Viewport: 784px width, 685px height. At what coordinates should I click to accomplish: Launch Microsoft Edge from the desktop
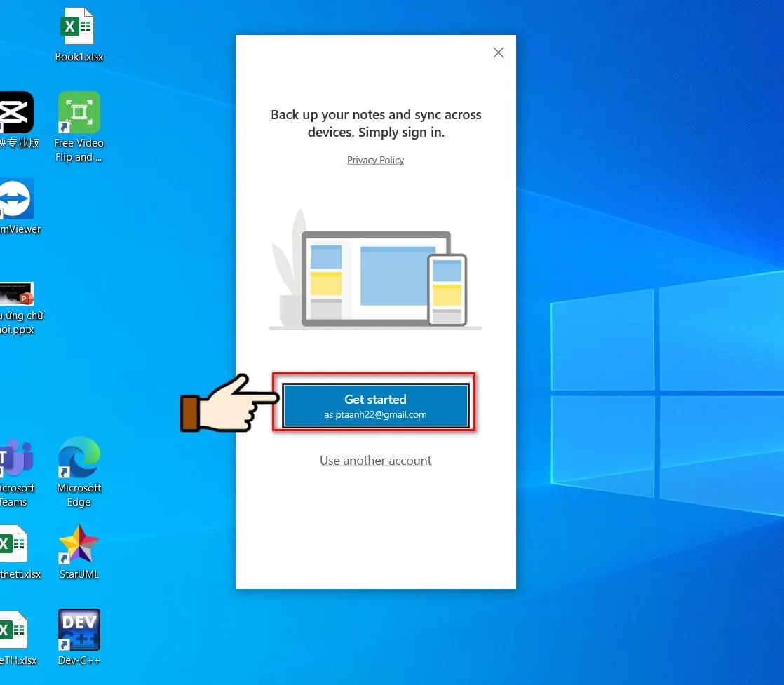(79, 458)
